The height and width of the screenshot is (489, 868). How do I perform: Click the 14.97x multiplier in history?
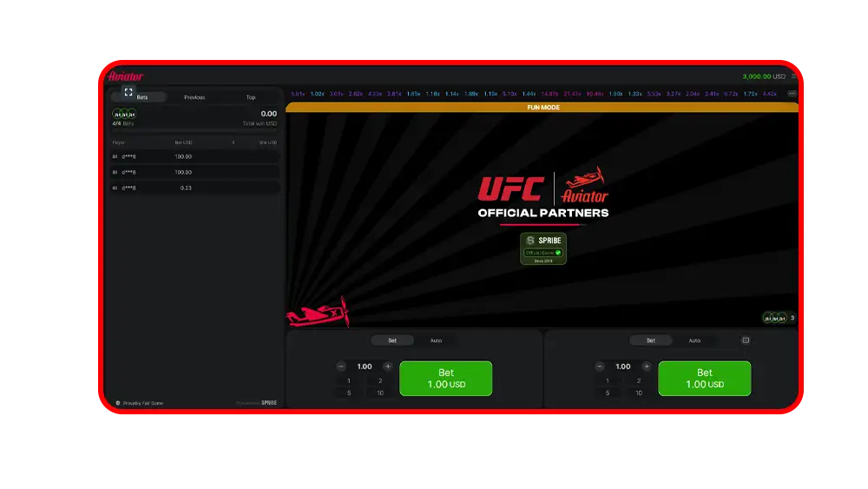coord(549,94)
